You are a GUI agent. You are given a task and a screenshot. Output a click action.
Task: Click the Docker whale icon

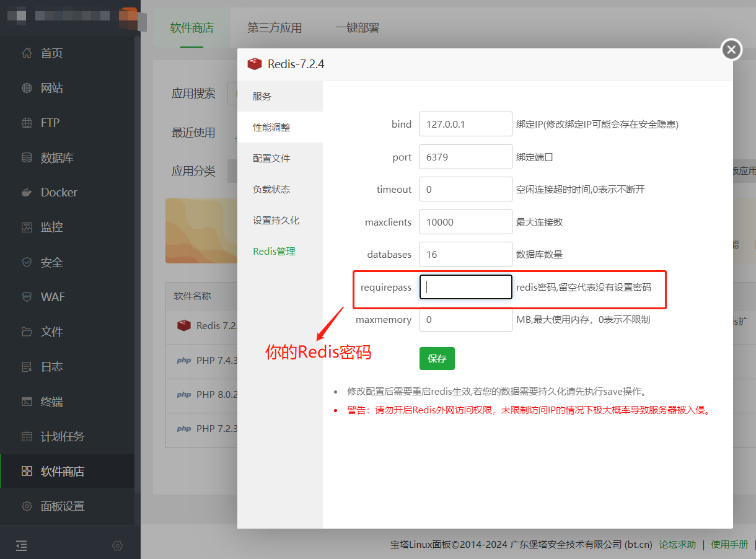(27, 192)
